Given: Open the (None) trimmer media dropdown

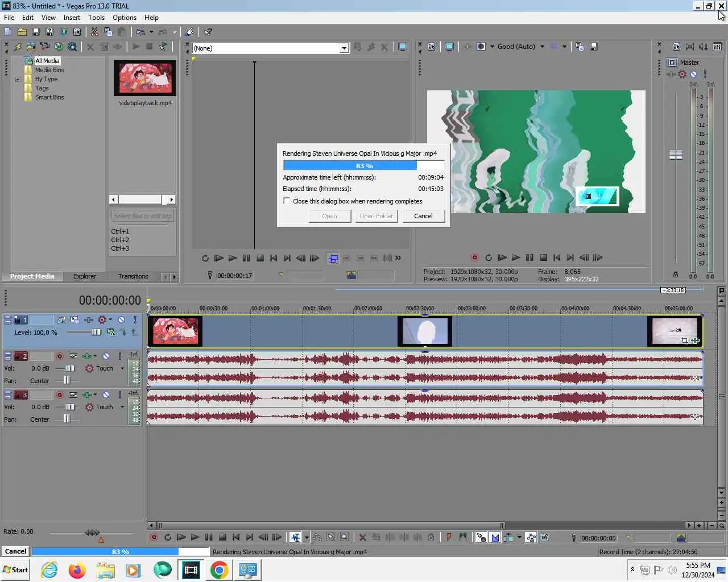Looking at the screenshot, I should coord(344,48).
